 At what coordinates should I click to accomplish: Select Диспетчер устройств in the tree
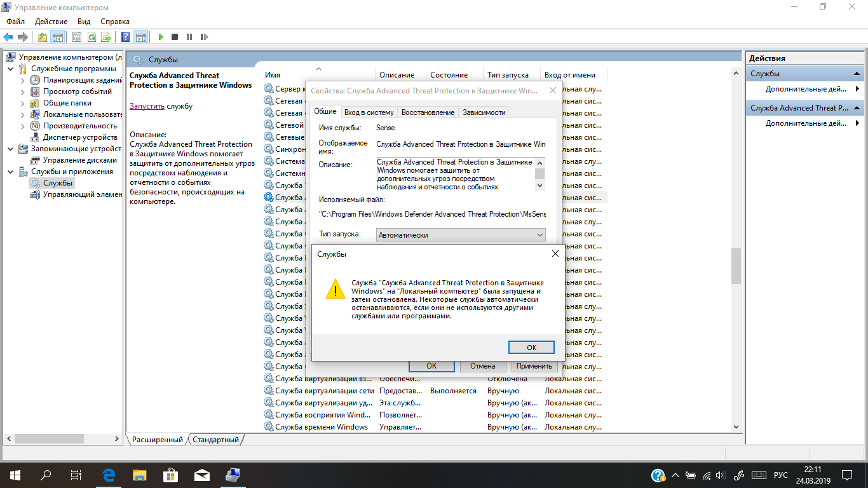(x=80, y=137)
